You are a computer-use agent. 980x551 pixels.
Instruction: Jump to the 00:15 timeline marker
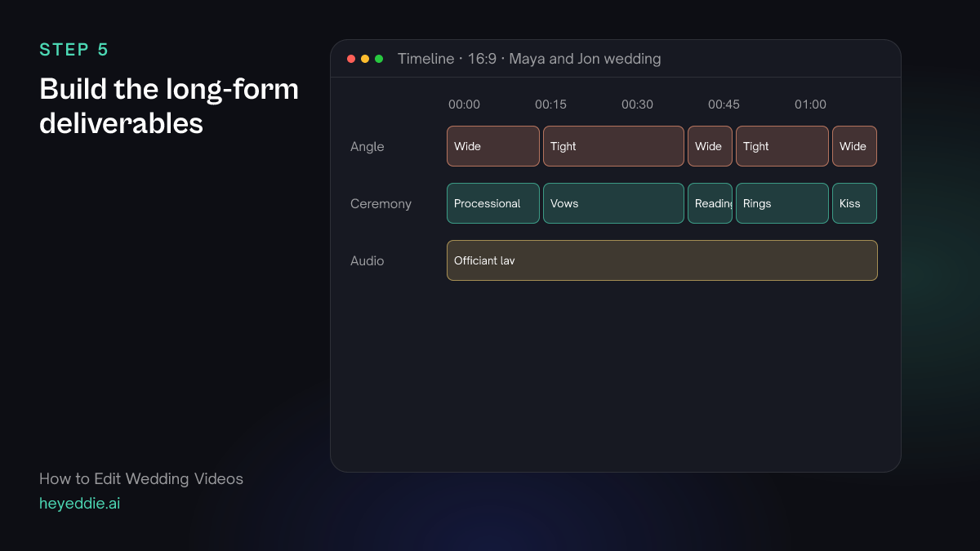[550, 104]
